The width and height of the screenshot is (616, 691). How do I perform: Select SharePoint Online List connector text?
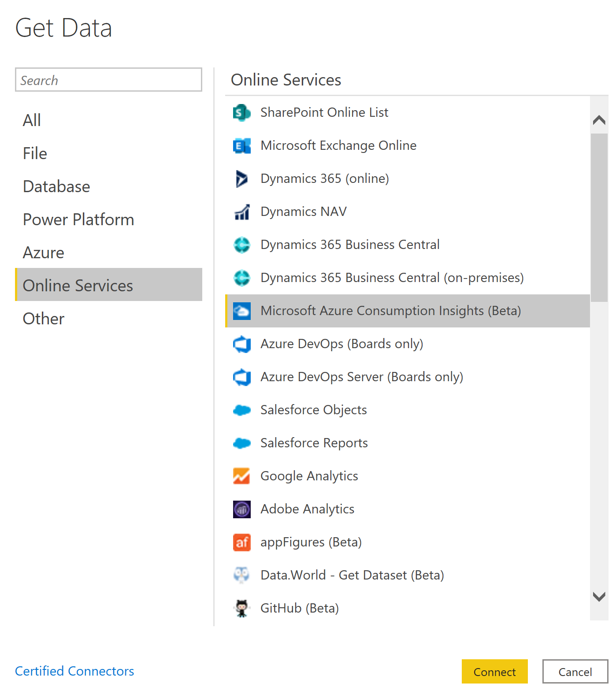(x=324, y=112)
